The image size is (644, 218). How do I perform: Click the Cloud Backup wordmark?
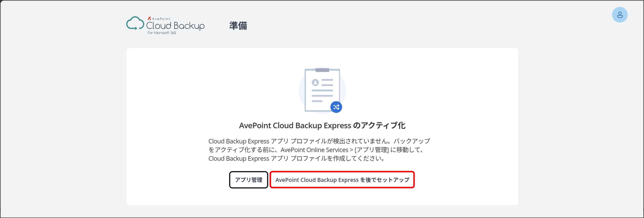click(x=175, y=26)
